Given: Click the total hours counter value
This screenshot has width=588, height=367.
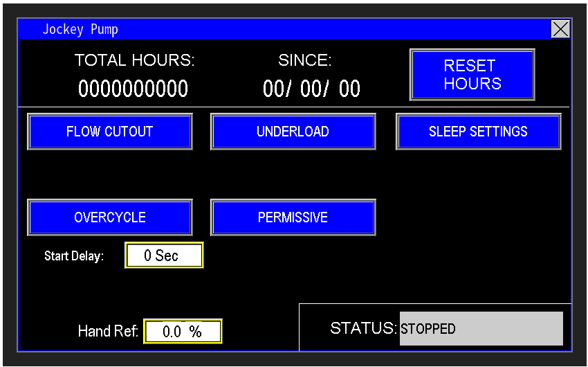Looking at the screenshot, I should click(133, 89).
